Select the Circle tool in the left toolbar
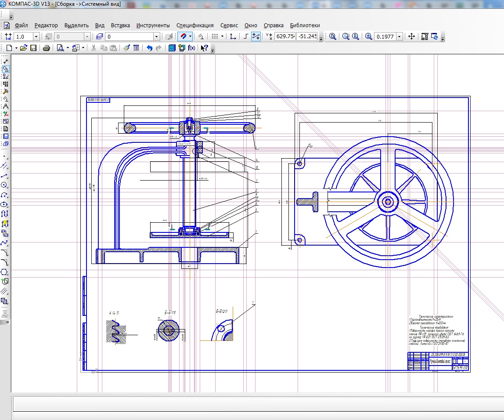Viewport: 504px width, 420px height. coord(4,185)
